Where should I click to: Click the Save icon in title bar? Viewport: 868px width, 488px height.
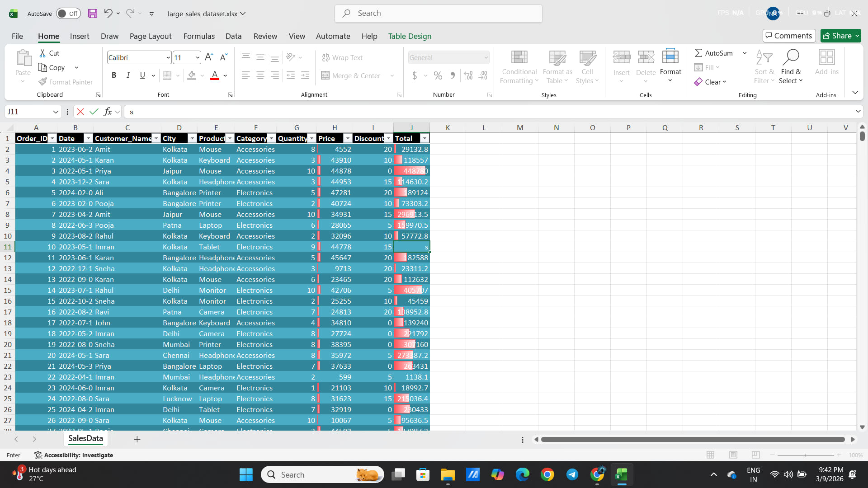click(93, 14)
